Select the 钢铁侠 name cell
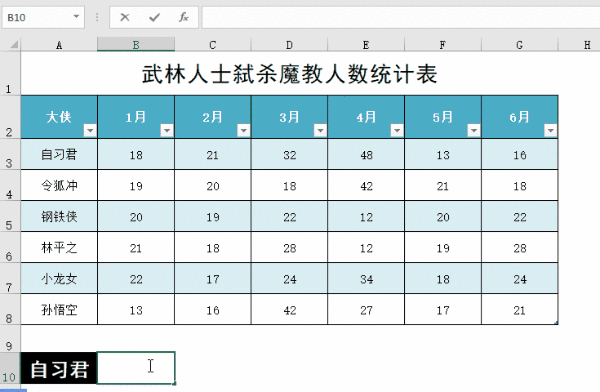The width and height of the screenshot is (600, 392). 59,216
